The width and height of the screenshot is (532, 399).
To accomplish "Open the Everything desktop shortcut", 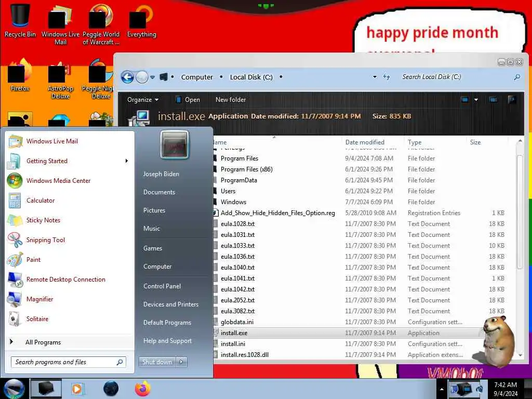I will click(141, 21).
